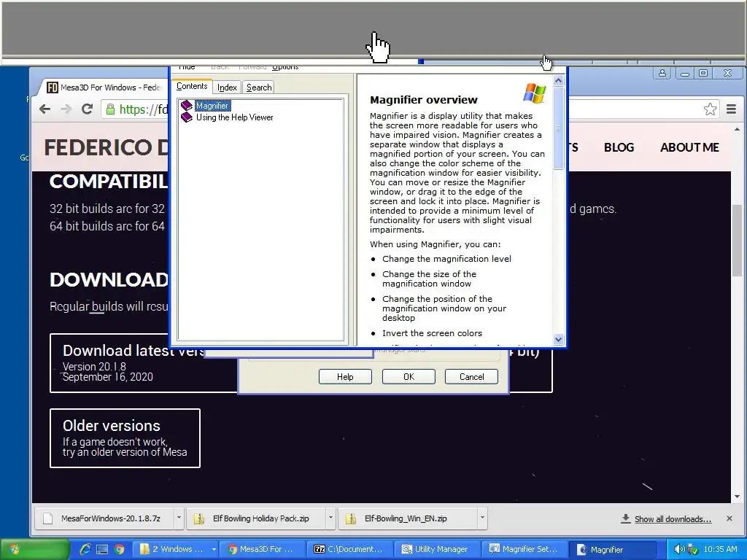Launch Internet Explorer from Quick Launch

point(85,549)
